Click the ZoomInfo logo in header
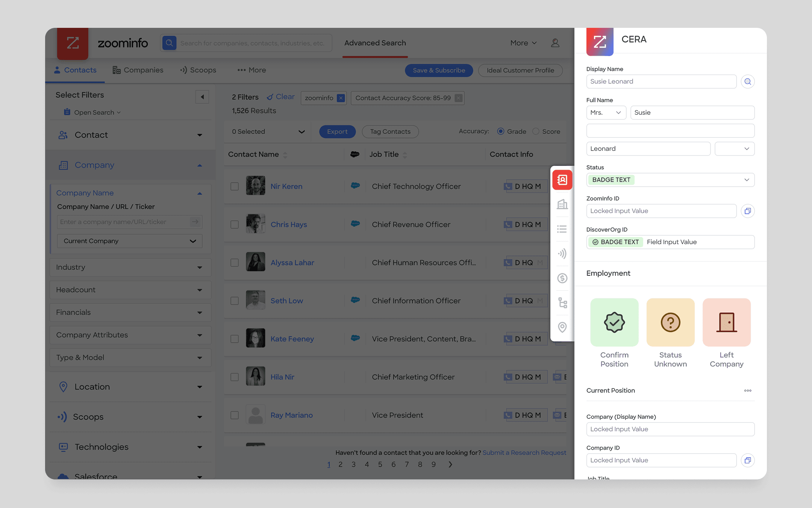812x508 pixels. pos(73,43)
